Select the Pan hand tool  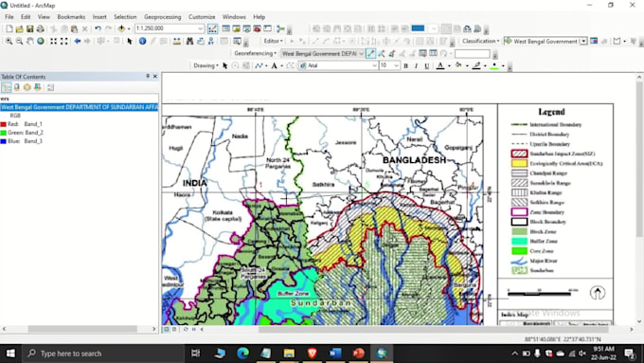point(30,41)
